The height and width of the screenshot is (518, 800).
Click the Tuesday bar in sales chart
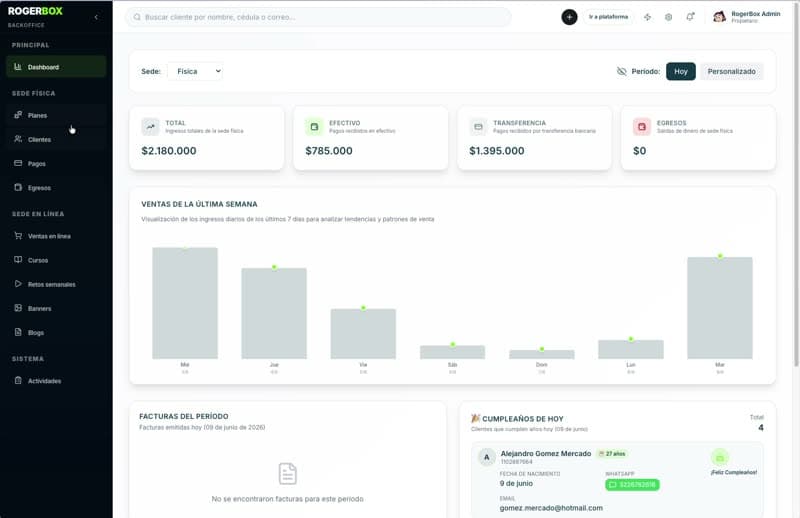pyautogui.click(x=719, y=308)
